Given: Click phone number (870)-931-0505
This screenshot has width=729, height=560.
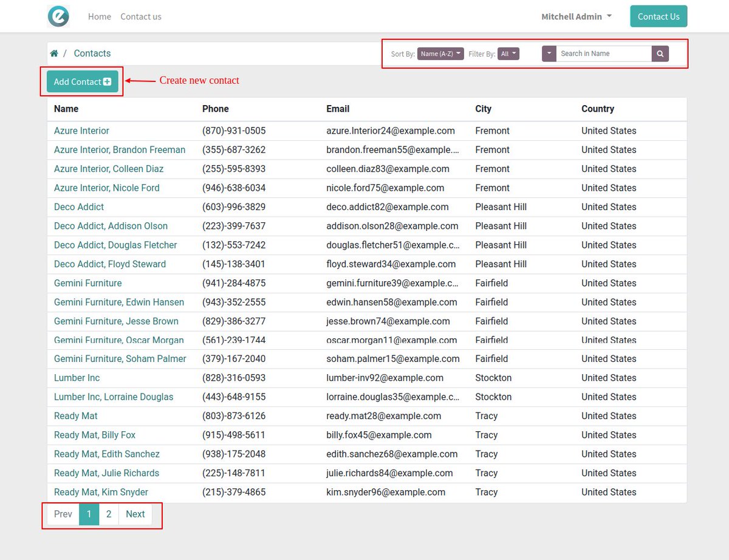Looking at the screenshot, I should [x=234, y=131].
